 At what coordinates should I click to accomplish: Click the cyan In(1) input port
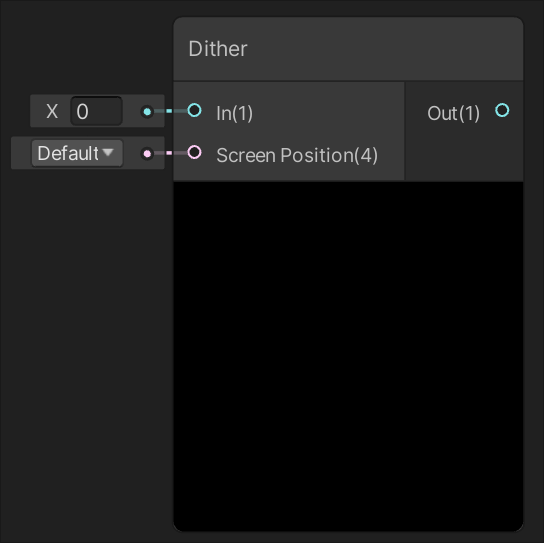point(194,111)
